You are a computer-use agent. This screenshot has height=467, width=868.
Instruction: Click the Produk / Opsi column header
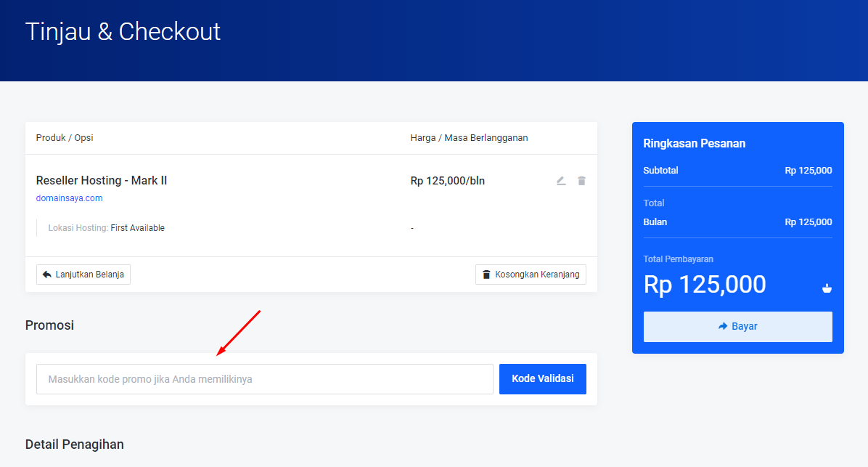coord(65,138)
